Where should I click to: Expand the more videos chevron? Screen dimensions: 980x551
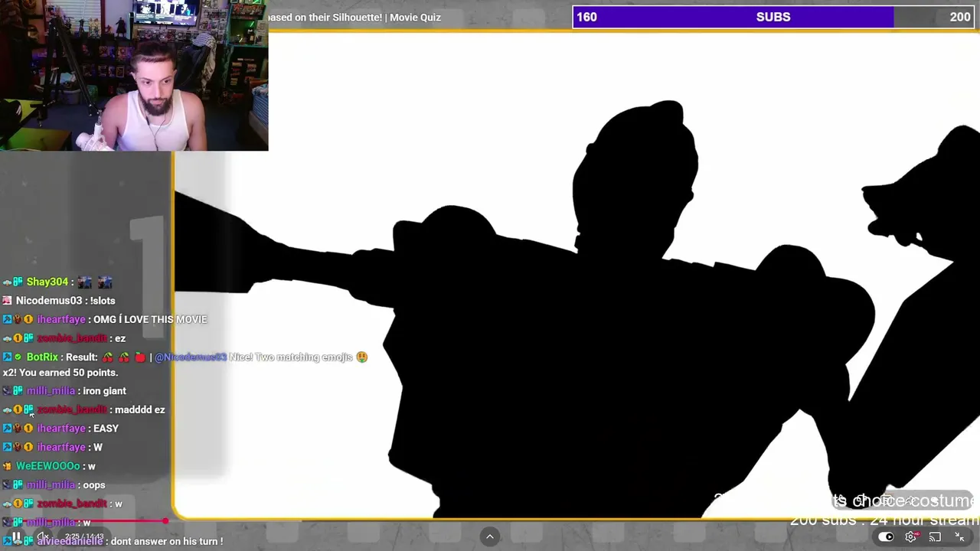(490, 536)
